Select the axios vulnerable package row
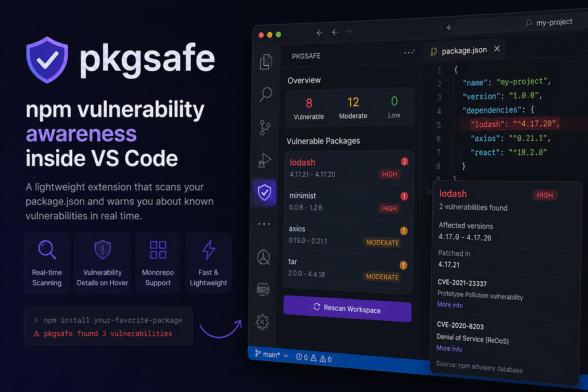588x392 pixels. pyautogui.click(x=348, y=236)
